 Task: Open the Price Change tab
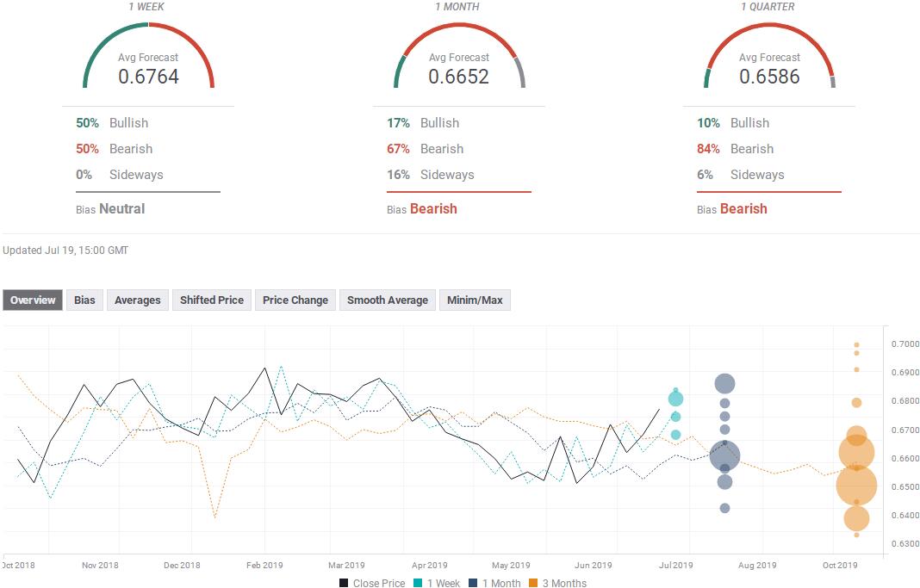click(295, 300)
